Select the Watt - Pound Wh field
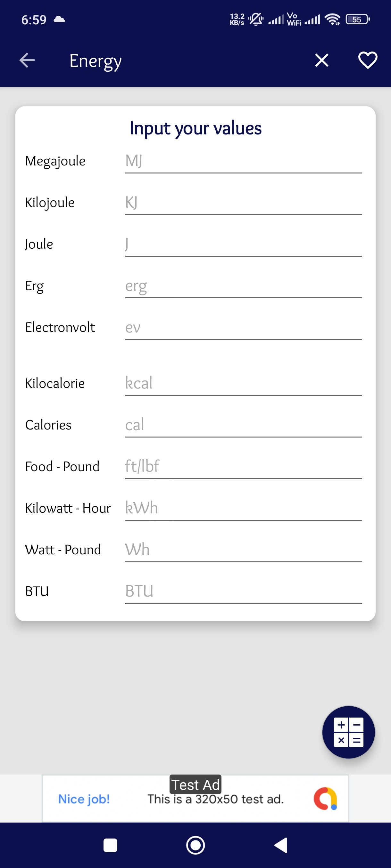391x868 pixels. pos(243,550)
